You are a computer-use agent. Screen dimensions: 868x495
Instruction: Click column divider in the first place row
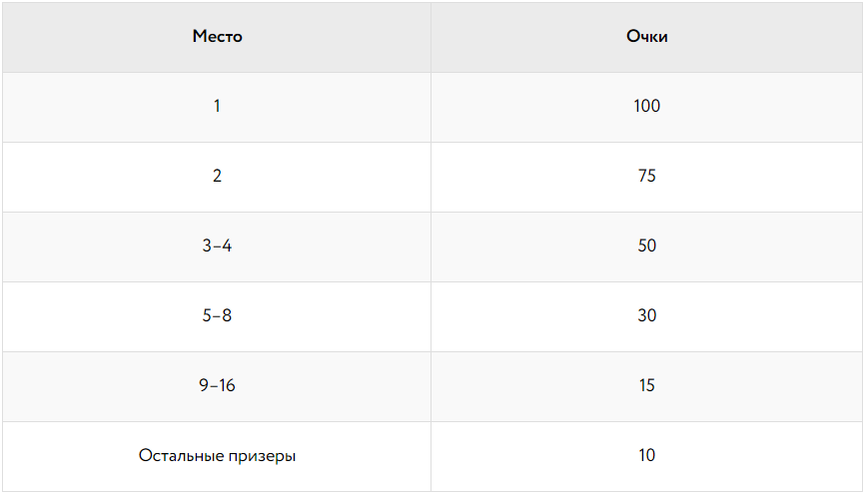pos(432,106)
